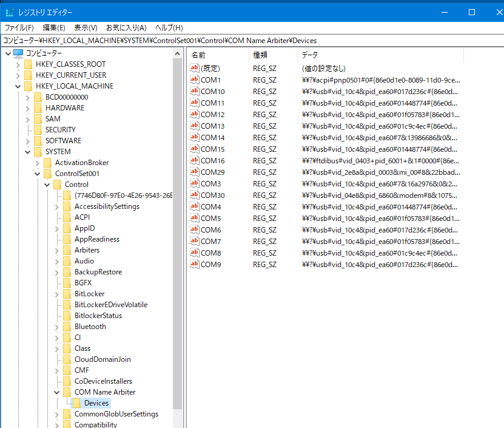
Task: Click the ab icon of the COM10 value
Action: click(x=194, y=91)
